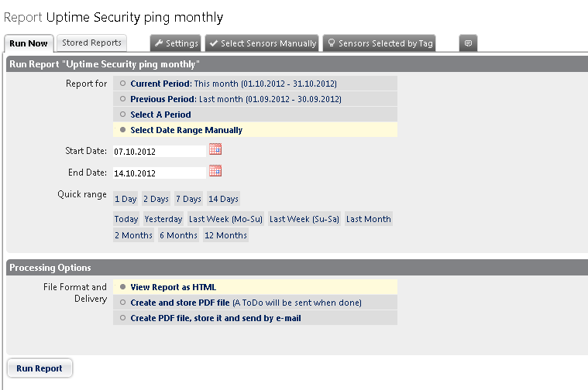
Task: Choose Previous Period radio option
Action: click(123, 99)
